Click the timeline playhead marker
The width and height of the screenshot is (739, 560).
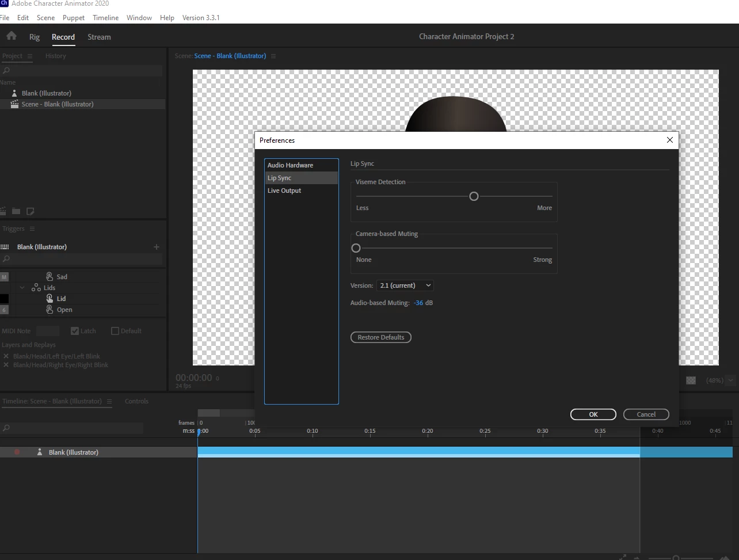point(199,432)
